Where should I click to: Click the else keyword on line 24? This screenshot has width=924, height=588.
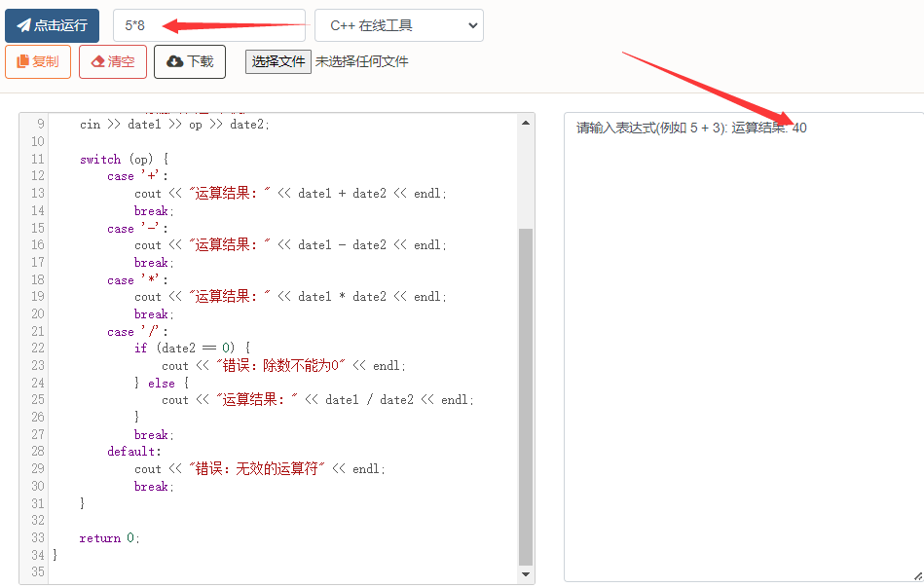point(162,383)
